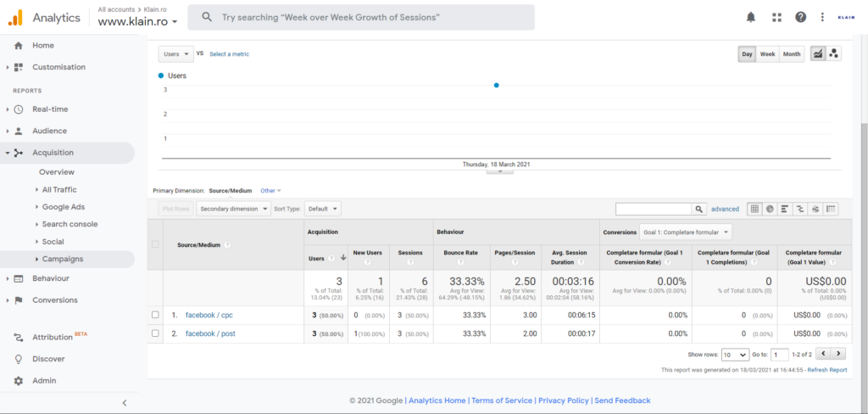Click help icon beside Source/Medium header
868x414 pixels.
tap(227, 244)
